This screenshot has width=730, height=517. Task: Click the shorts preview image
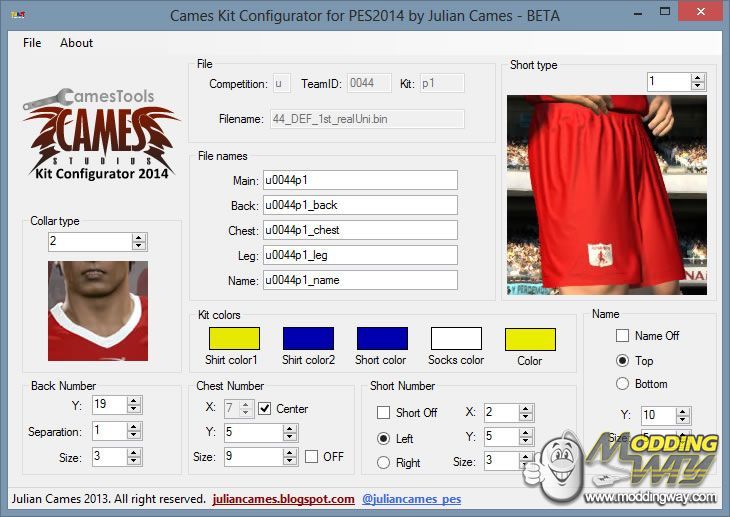coord(607,195)
